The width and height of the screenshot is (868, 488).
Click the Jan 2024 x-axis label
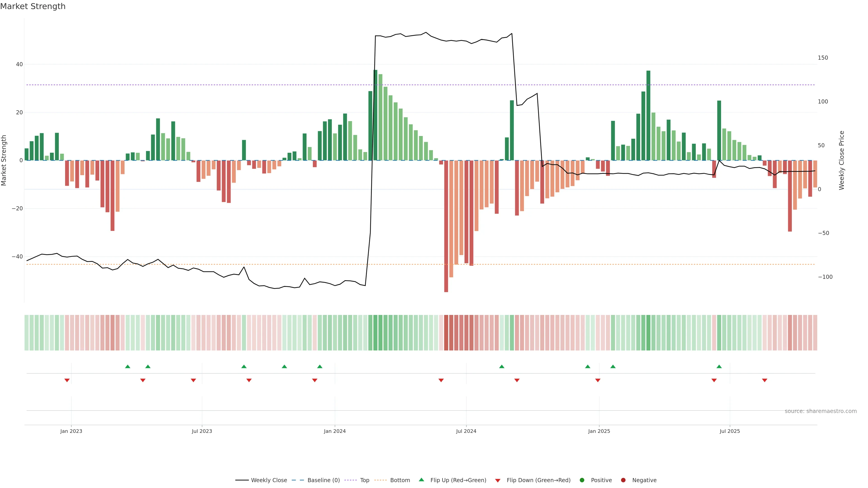[335, 431]
